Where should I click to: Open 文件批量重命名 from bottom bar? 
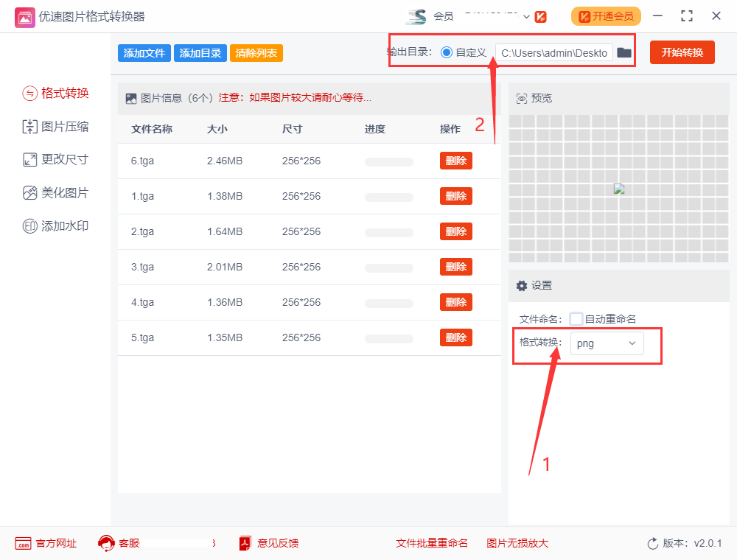[x=433, y=543]
